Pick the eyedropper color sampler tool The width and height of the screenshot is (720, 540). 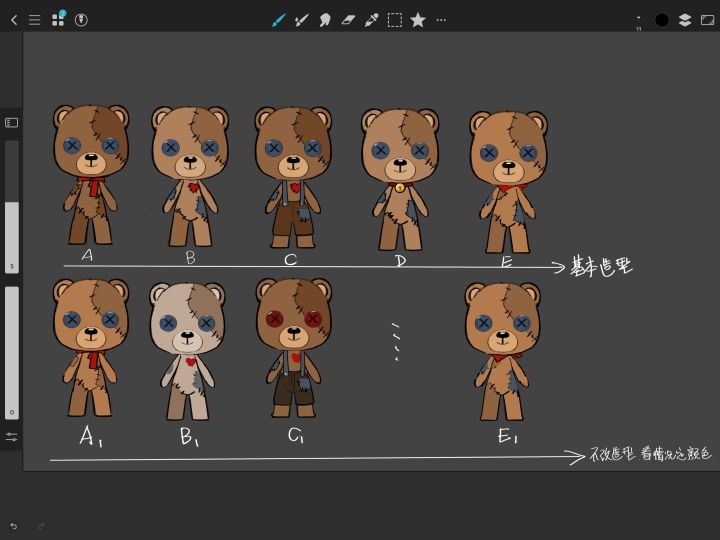[371, 20]
